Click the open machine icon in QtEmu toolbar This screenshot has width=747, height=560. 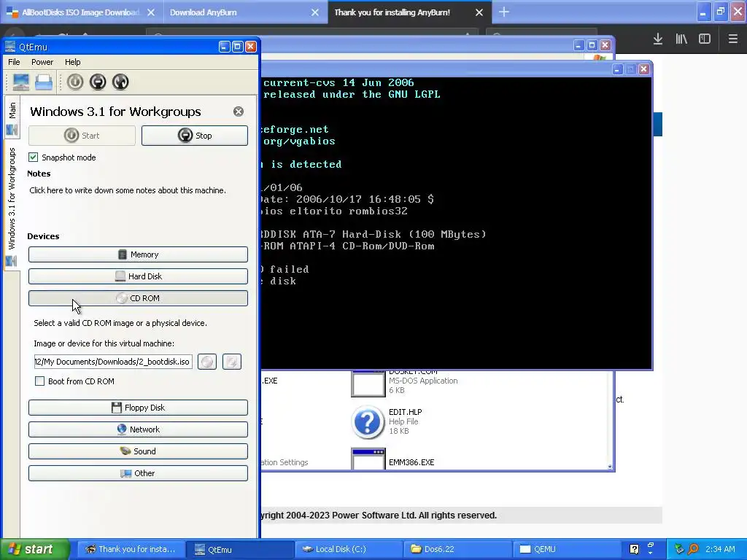point(44,82)
